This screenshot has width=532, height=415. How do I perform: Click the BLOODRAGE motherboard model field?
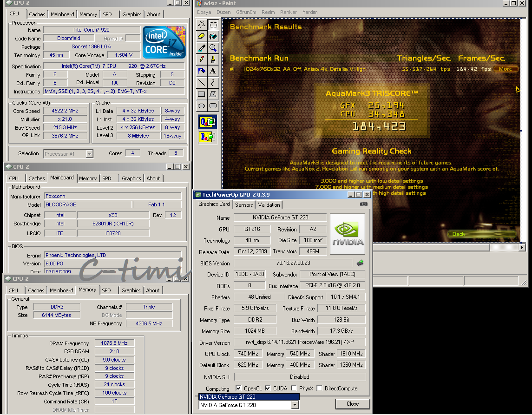click(88, 204)
